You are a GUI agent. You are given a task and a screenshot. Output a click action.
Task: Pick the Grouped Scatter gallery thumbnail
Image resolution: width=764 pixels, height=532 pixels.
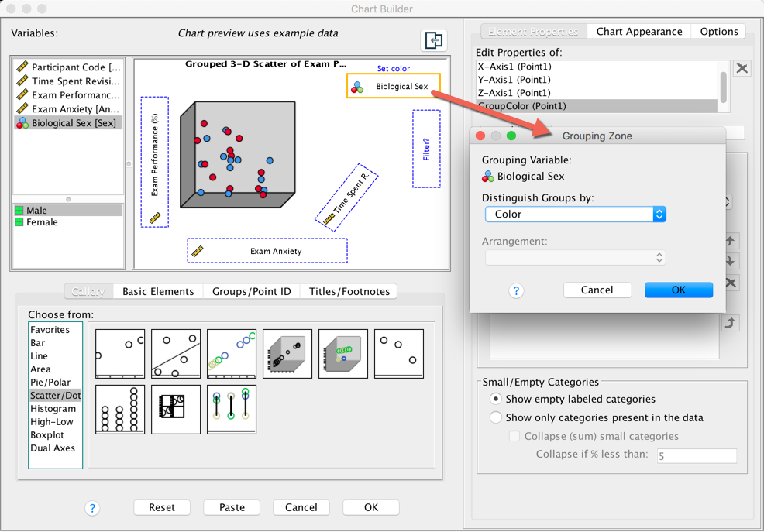(232, 354)
